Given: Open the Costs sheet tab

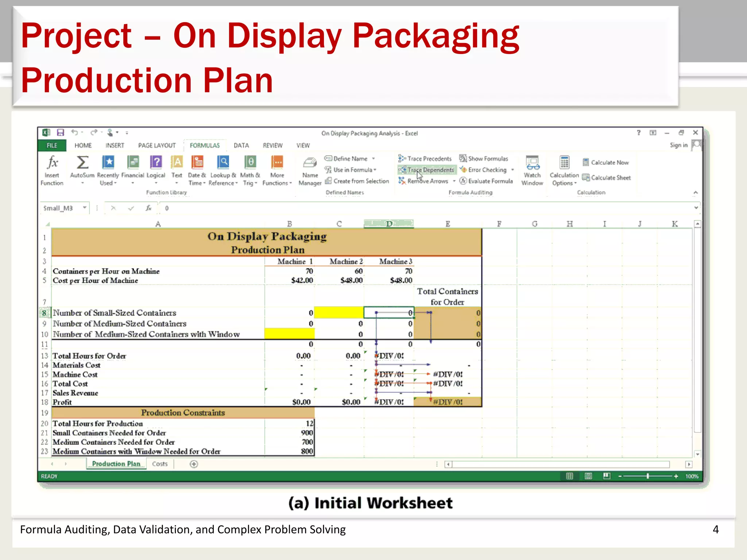Looking at the screenshot, I should 160,464.
